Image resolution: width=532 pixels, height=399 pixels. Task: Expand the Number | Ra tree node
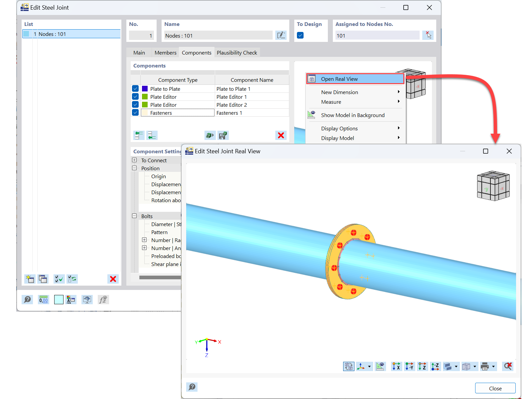click(144, 240)
